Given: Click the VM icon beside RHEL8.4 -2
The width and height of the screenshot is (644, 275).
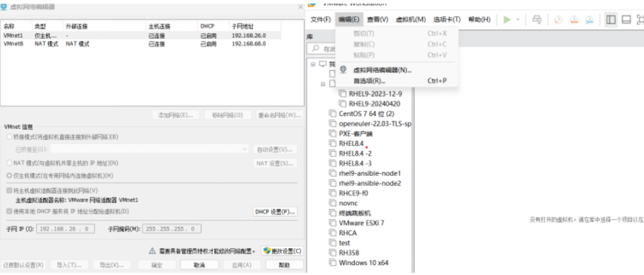Looking at the screenshot, I should coord(333,153).
